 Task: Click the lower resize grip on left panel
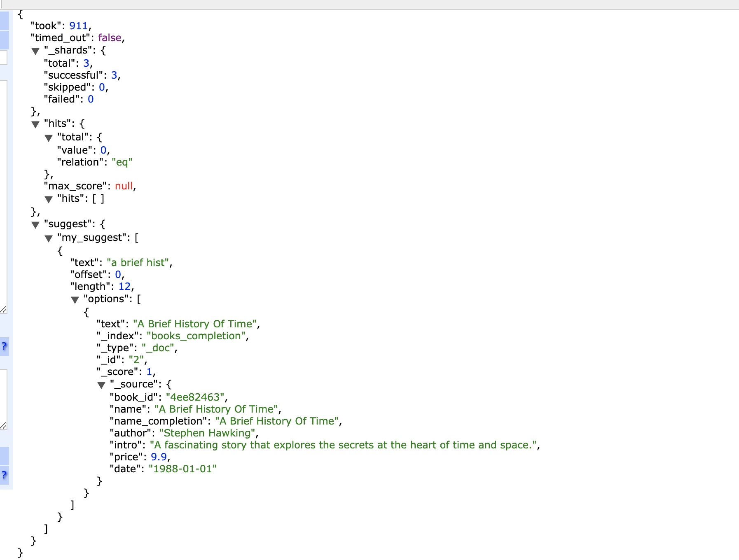pos(3,425)
